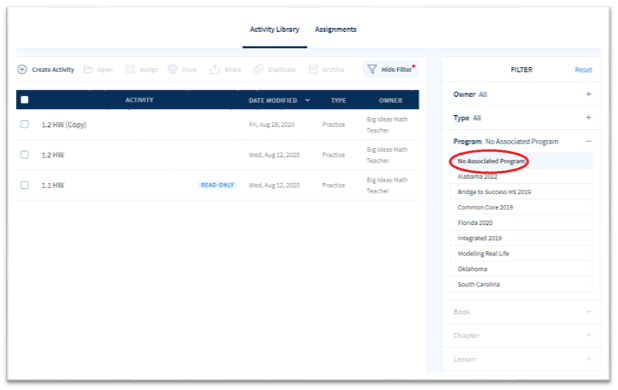Switch to the Activity Library tab
This screenshot has height=390, width=618.
click(274, 29)
